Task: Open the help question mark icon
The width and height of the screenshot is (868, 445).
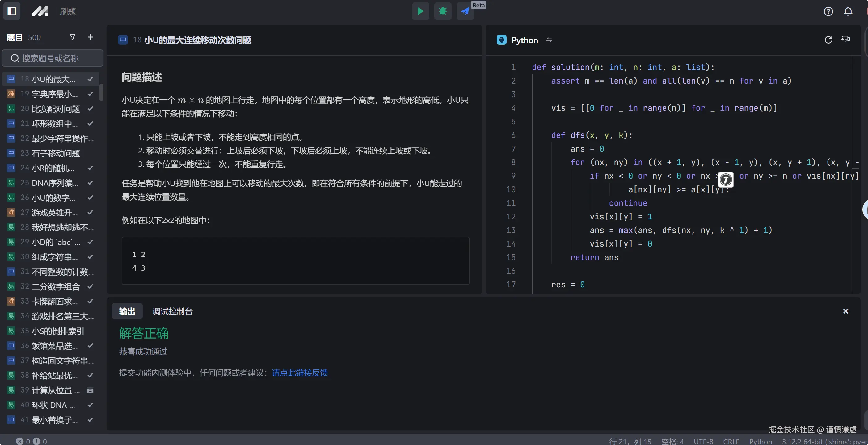Action: pos(828,11)
